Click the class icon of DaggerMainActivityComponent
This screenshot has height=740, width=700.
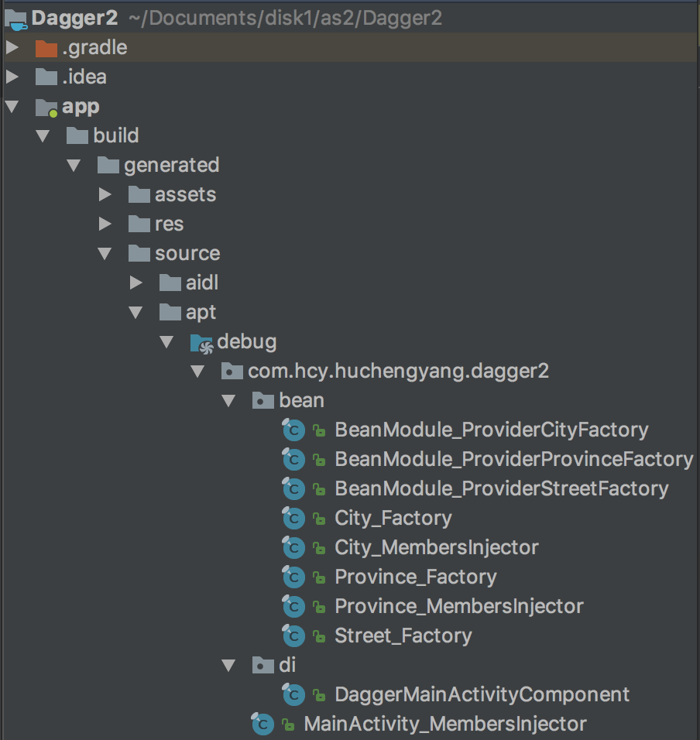point(293,694)
